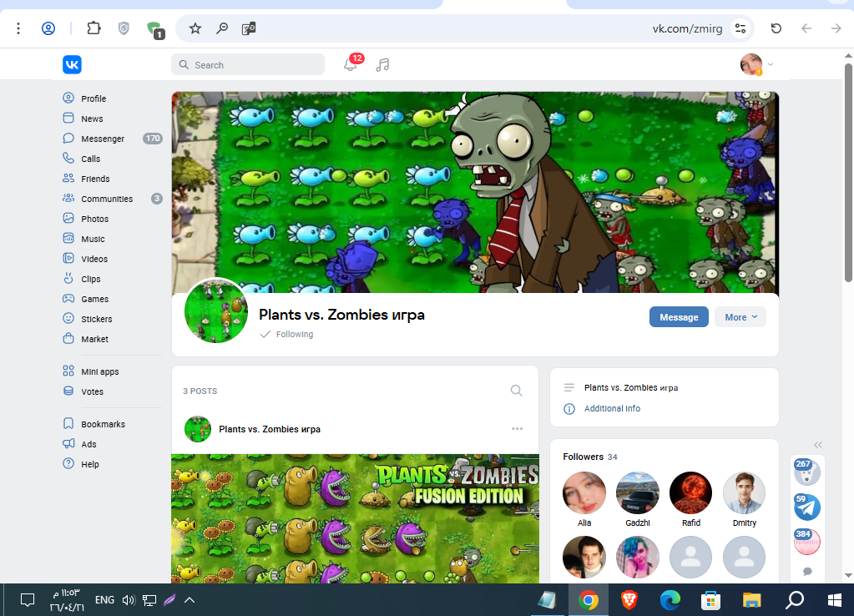
Task: Click the Videos sidebar icon
Action: pyautogui.click(x=68, y=259)
